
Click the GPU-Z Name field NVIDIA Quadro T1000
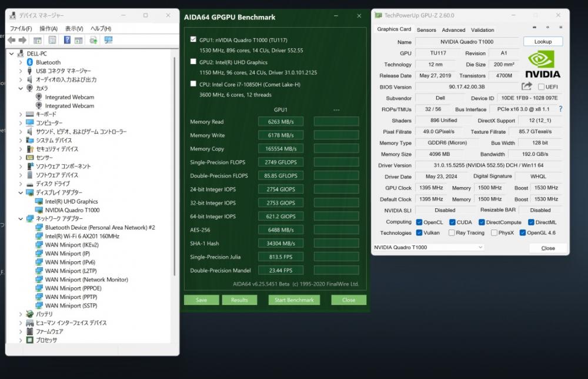(467, 42)
